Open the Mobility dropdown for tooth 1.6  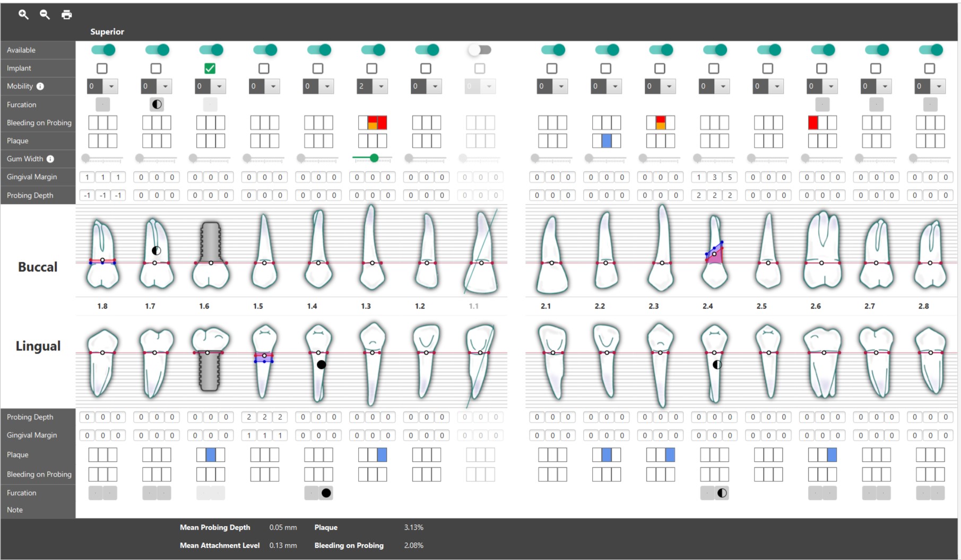point(211,86)
